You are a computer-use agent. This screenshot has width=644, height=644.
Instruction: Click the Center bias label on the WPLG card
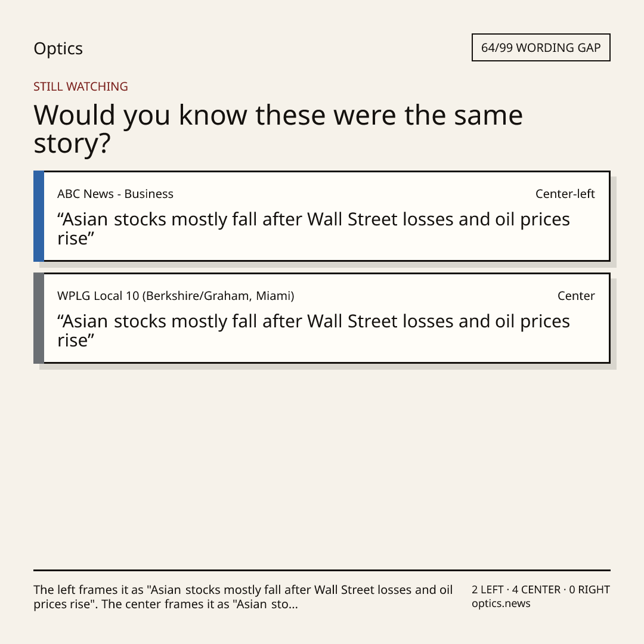click(576, 296)
